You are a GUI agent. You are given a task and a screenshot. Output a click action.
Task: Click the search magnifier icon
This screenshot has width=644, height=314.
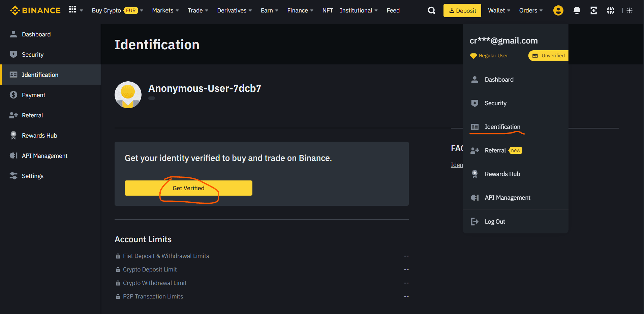[x=431, y=10]
